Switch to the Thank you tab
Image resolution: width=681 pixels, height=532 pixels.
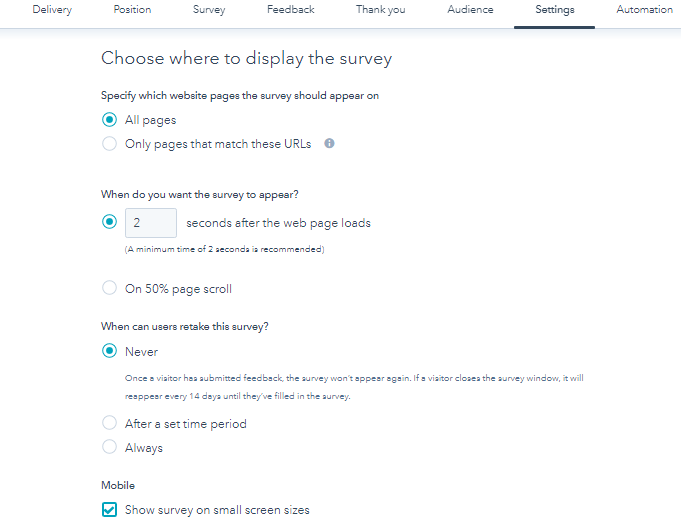pos(380,10)
